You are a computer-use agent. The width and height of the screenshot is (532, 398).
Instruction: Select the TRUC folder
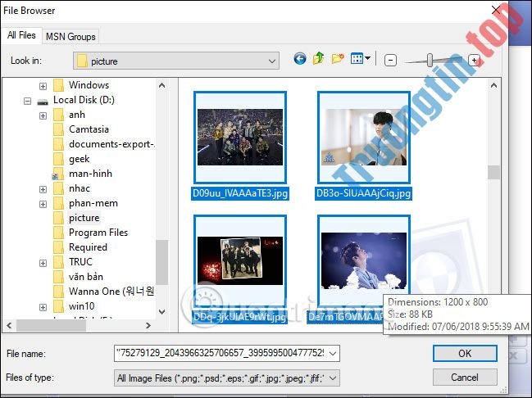(80, 262)
